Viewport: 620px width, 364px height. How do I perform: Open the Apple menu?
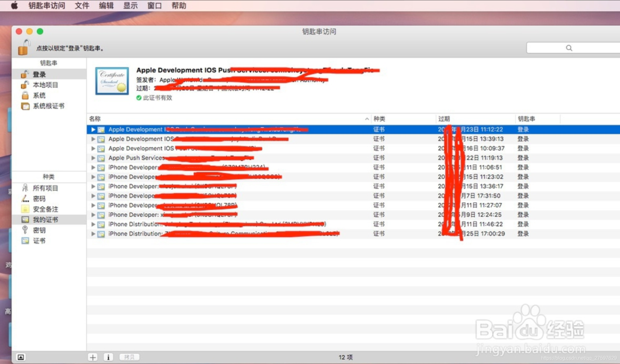tap(14, 6)
